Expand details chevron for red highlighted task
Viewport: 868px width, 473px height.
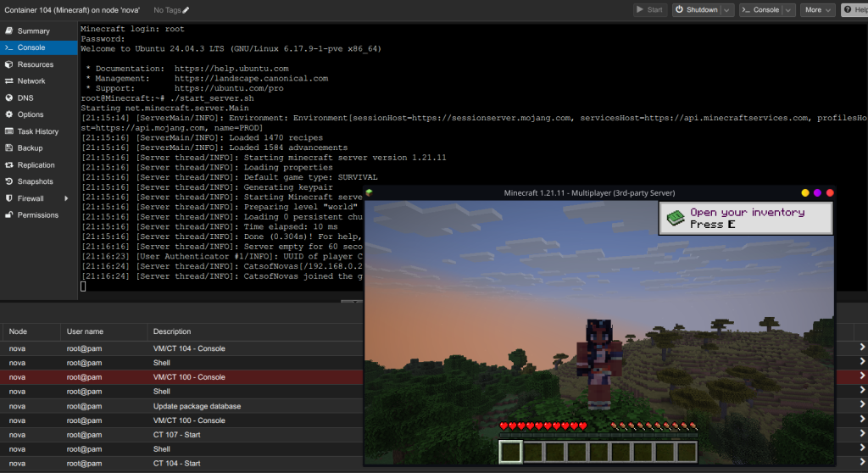point(862,376)
